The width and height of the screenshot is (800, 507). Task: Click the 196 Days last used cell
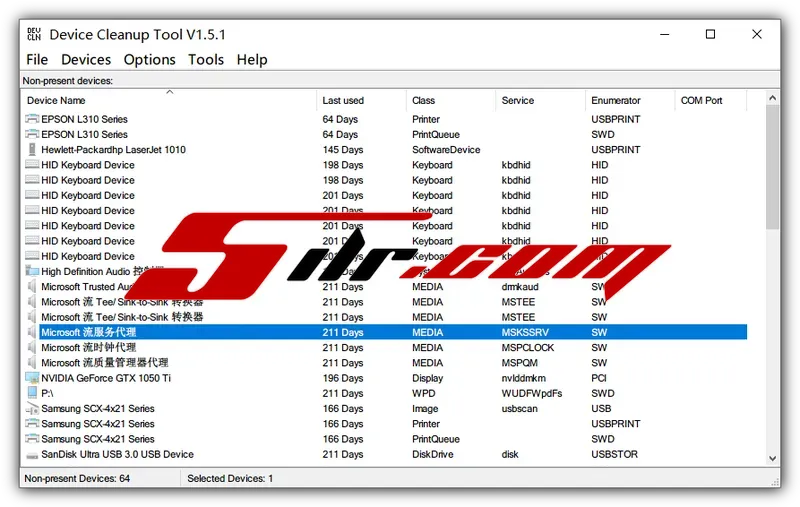(342, 378)
